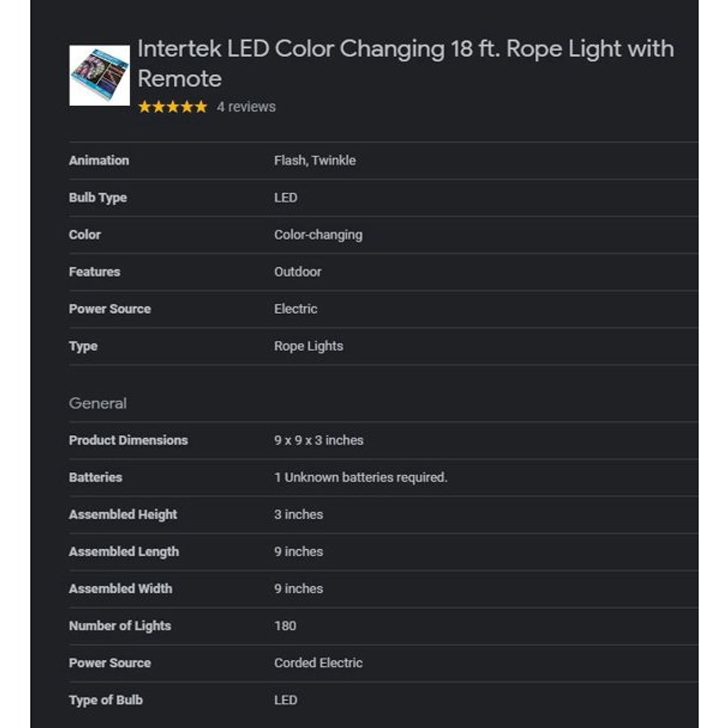This screenshot has width=728, height=728.
Task: Select the first Bulb Type label
Action: 98,198
